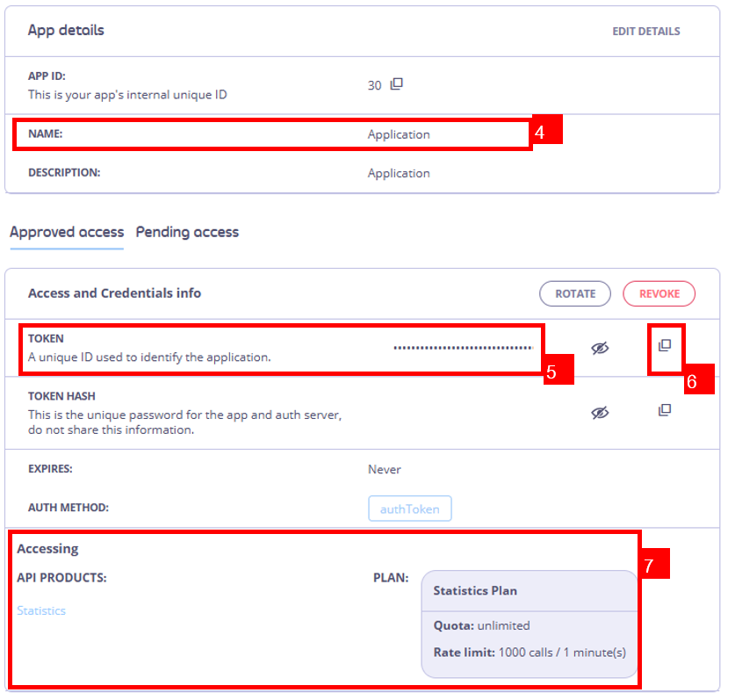
Task: Open the Statistics API product link
Action: click(x=41, y=610)
